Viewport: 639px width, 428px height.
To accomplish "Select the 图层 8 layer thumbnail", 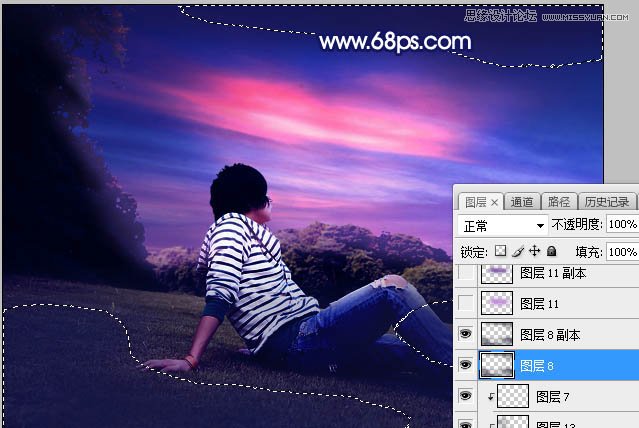I will pos(497,365).
